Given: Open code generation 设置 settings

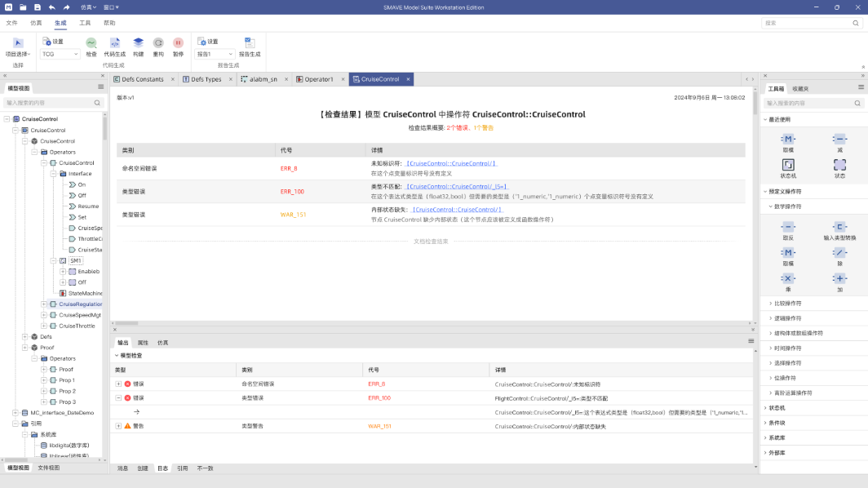Looking at the screenshot, I should click(53, 42).
